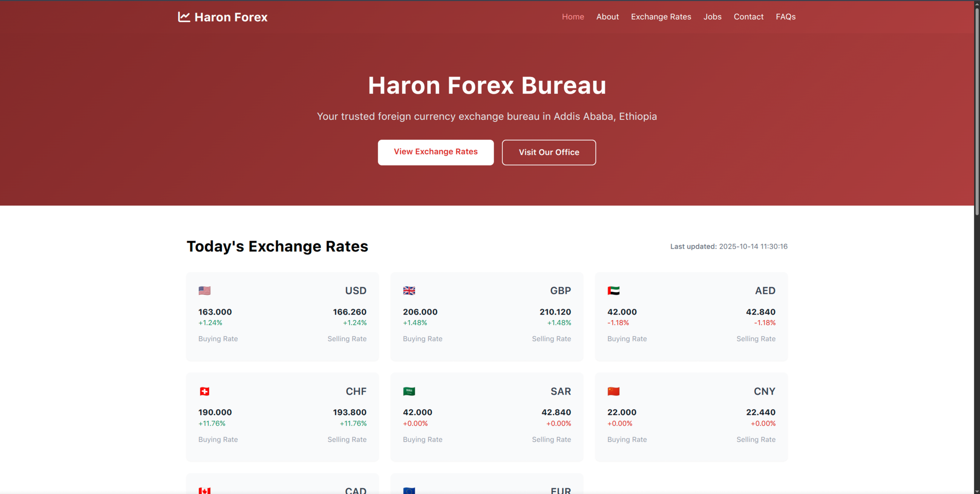
Task: Select the USD buying rate value
Action: tap(214, 312)
